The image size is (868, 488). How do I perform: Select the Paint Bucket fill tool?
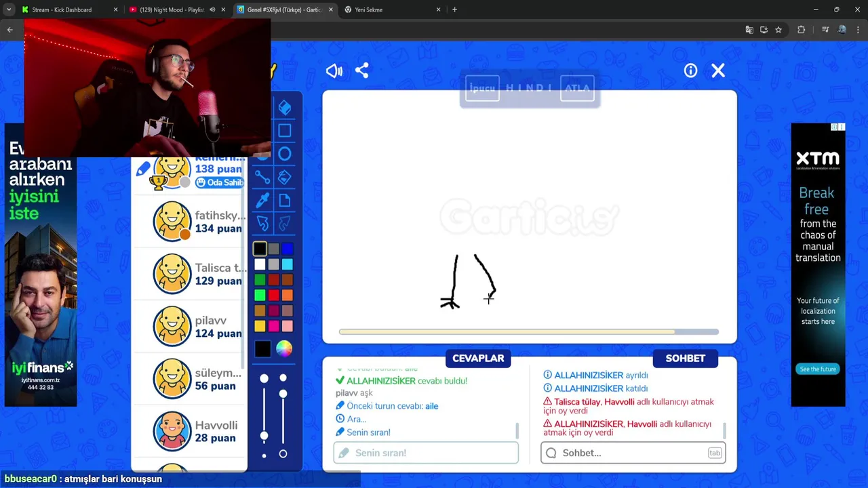tap(285, 177)
